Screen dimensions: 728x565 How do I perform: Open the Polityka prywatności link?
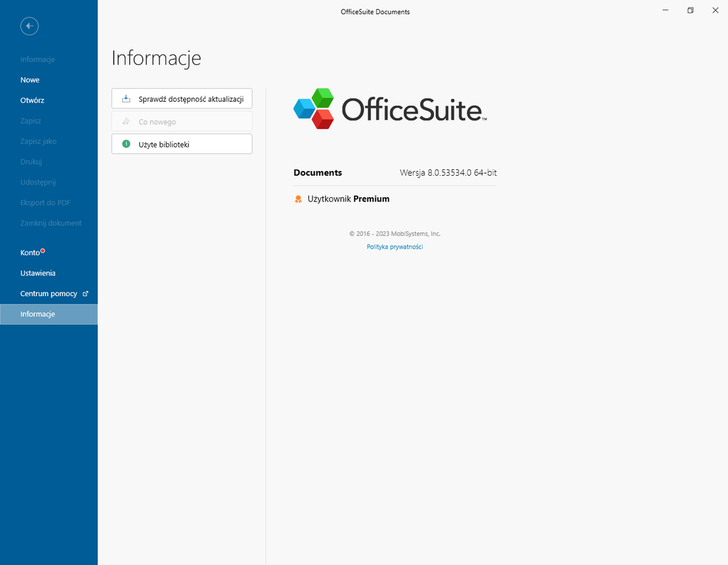pyautogui.click(x=394, y=246)
